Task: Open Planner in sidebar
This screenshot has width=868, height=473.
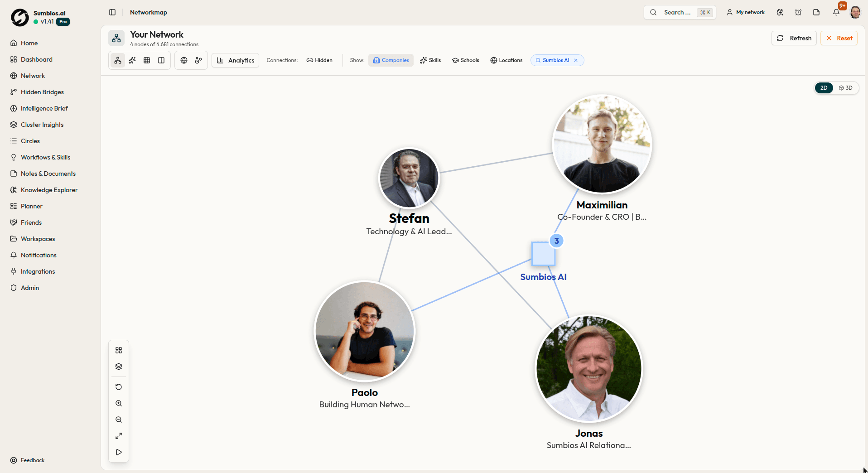Action: (x=31, y=206)
